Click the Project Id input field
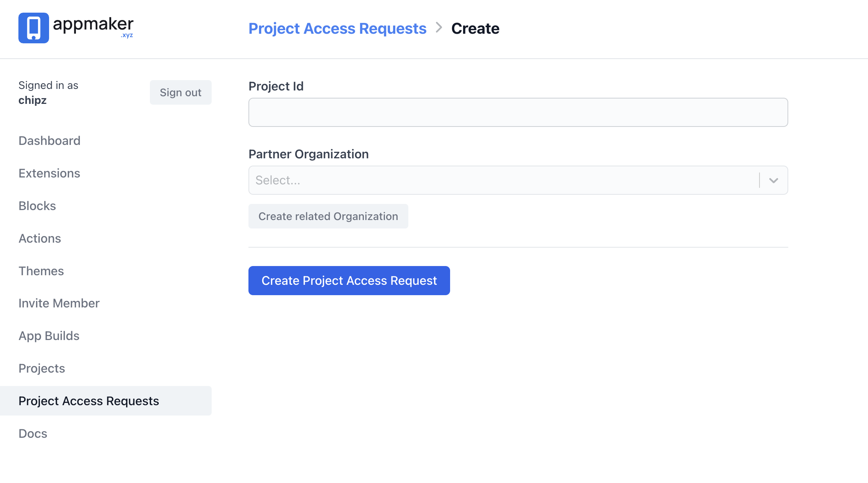Image resolution: width=868 pixels, height=483 pixels. point(518,112)
